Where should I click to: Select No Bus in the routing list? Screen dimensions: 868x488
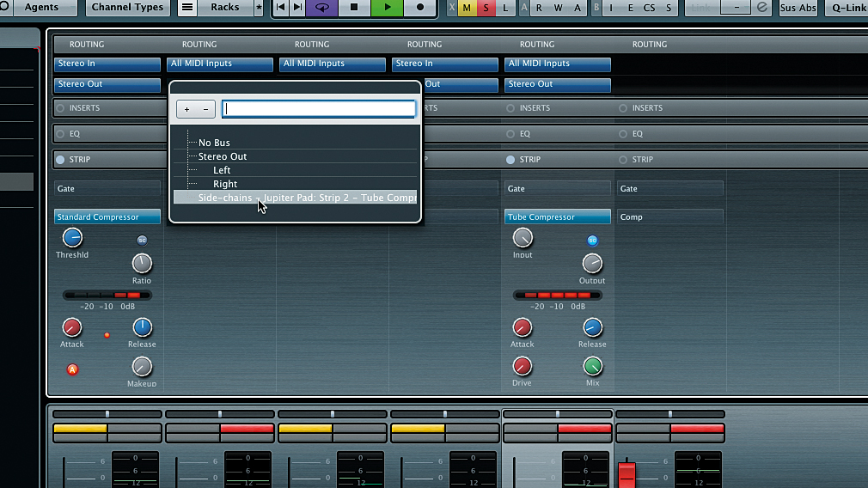214,143
